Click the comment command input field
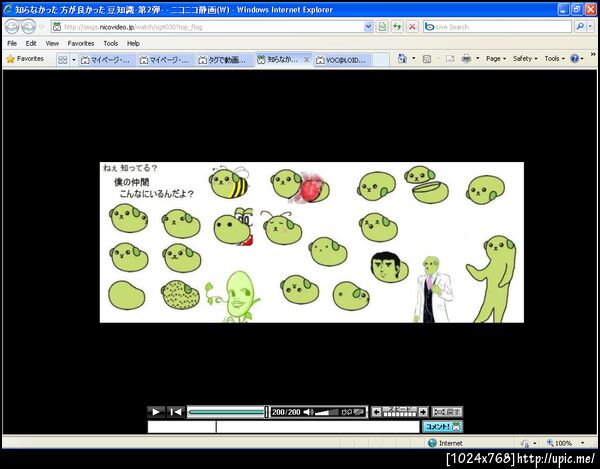The image size is (600, 469). (x=182, y=427)
